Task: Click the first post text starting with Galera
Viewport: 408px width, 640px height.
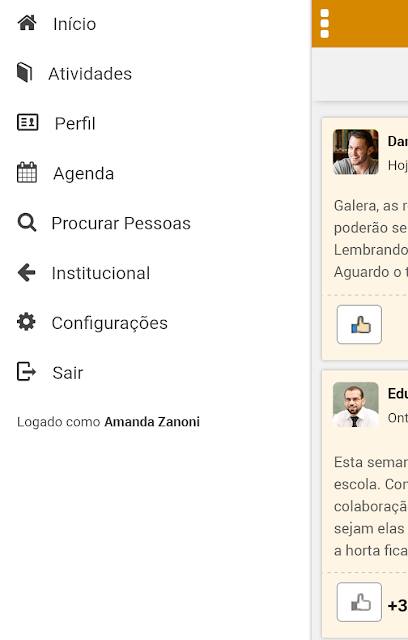Action: 370,238
